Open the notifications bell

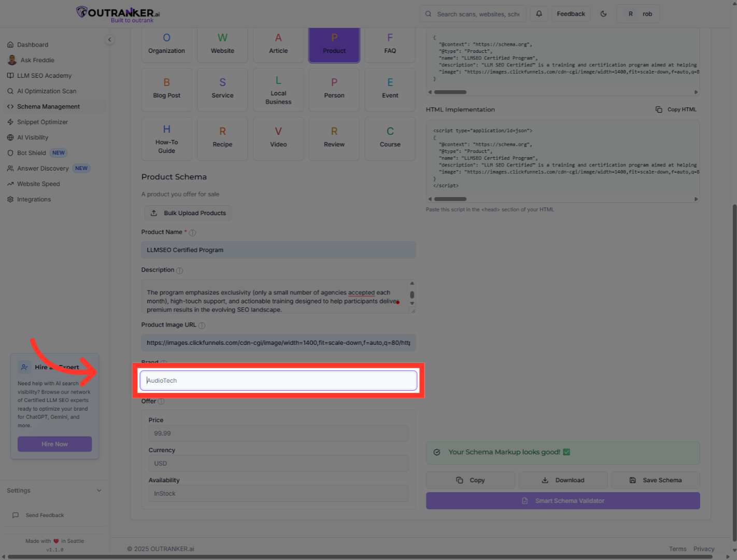(539, 14)
